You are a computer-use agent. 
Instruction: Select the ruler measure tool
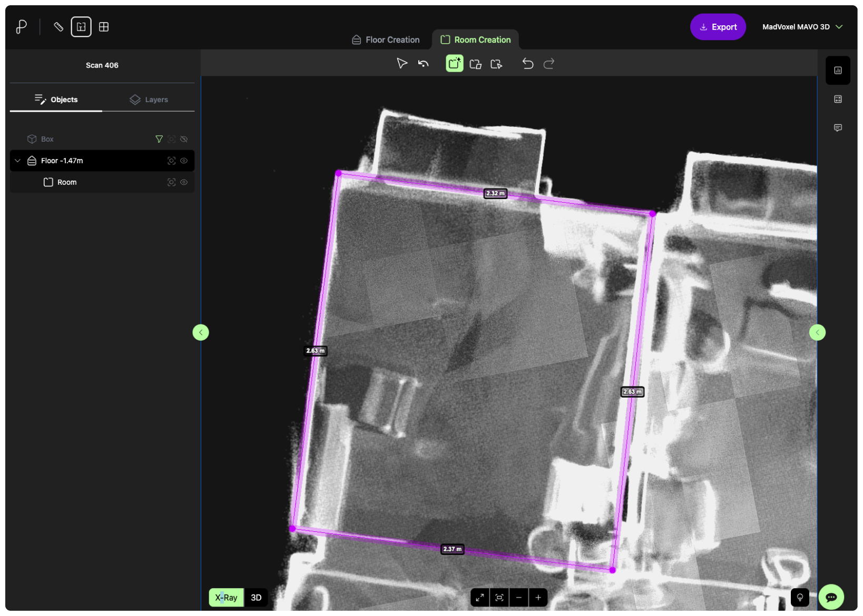pyautogui.click(x=58, y=27)
